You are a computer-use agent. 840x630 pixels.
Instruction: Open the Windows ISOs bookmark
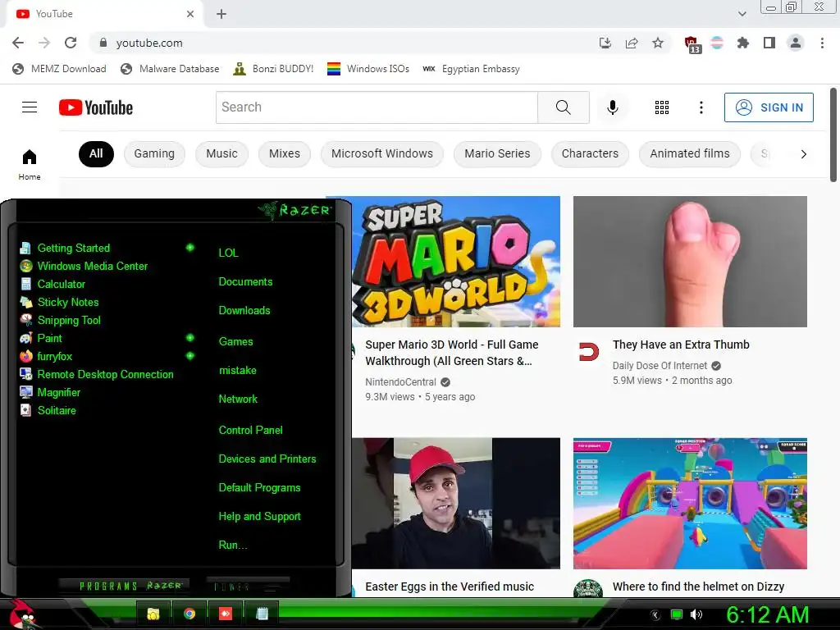(x=368, y=69)
